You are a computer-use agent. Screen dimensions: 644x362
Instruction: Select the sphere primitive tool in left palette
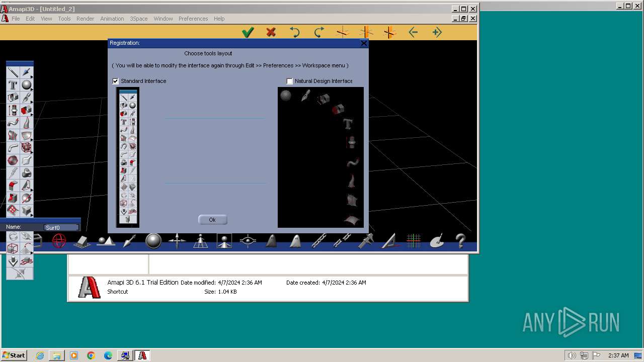click(x=26, y=85)
